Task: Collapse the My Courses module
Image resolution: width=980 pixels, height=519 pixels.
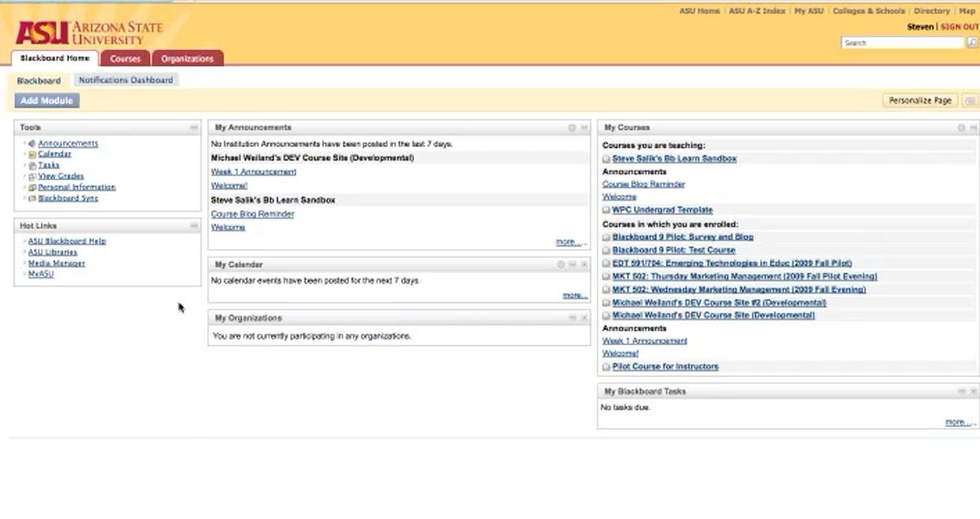Action: click(973, 128)
